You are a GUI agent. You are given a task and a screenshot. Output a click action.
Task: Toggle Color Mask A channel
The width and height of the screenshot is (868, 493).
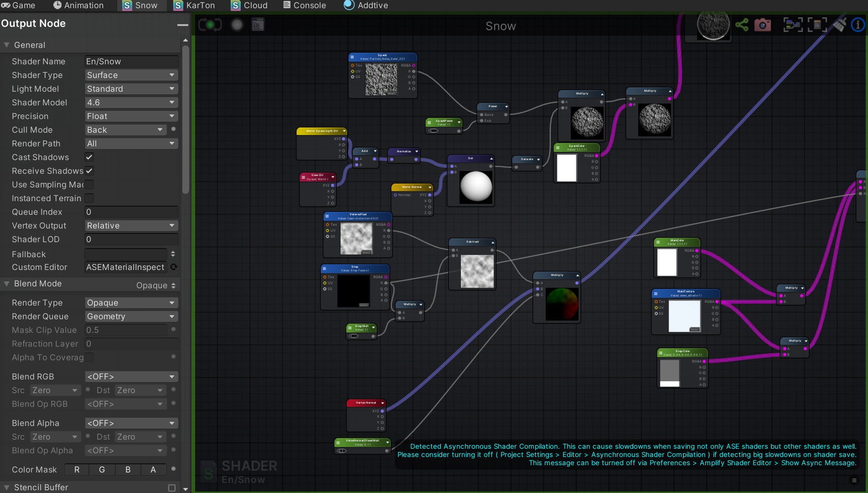(x=153, y=469)
